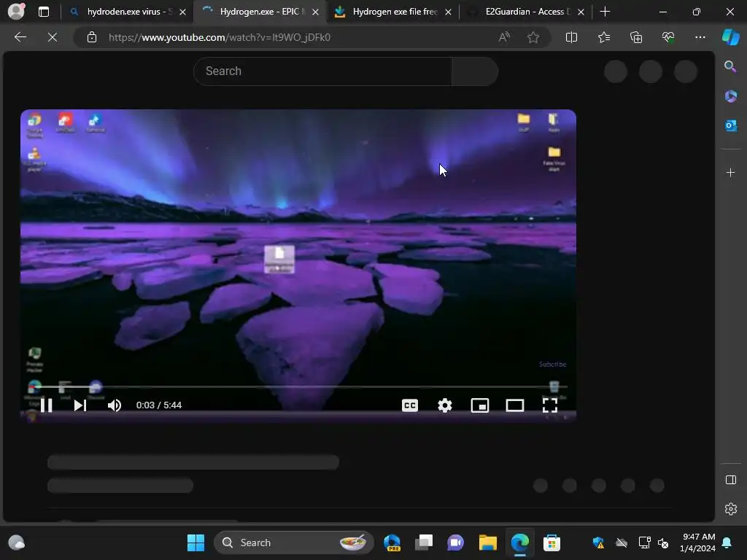Open a new browser tab
This screenshot has width=747, height=560.
pos(605,12)
